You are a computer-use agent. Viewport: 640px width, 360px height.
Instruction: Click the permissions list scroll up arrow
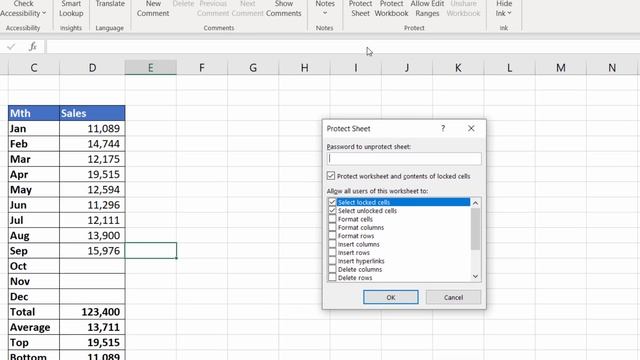[475, 203]
